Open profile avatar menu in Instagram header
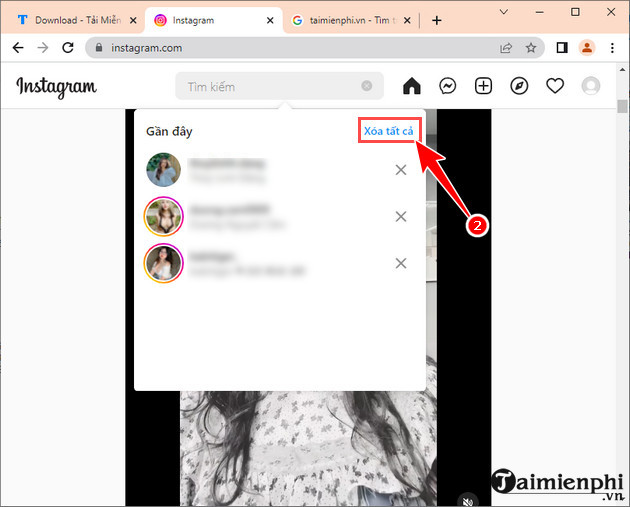The image size is (630, 507). (591, 86)
